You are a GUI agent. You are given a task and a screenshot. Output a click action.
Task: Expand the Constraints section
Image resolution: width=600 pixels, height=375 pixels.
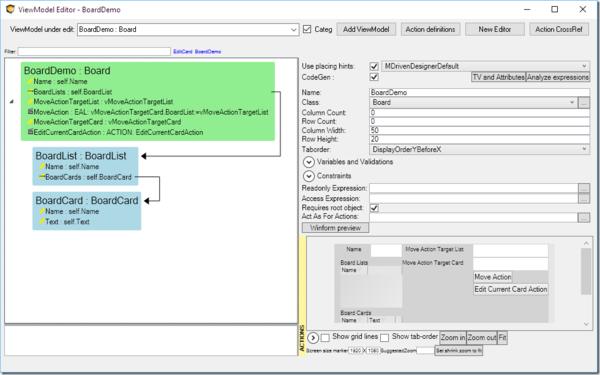tap(309, 176)
